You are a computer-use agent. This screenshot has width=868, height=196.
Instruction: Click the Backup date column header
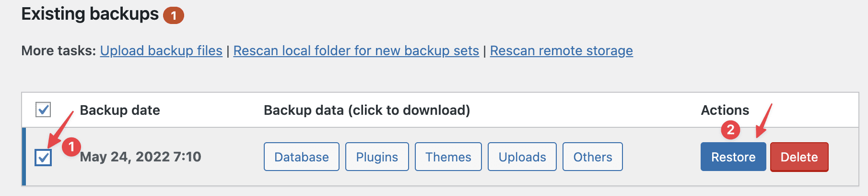click(120, 110)
